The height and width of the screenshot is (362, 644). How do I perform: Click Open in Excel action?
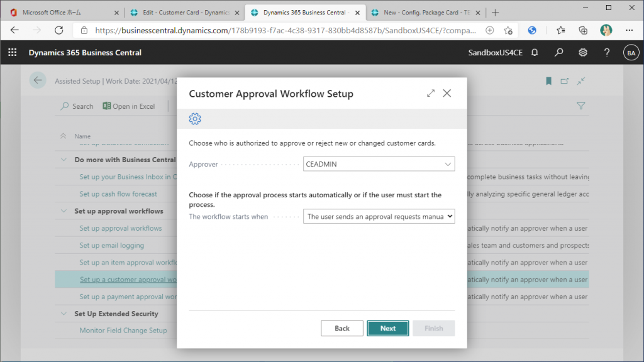tap(128, 106)
